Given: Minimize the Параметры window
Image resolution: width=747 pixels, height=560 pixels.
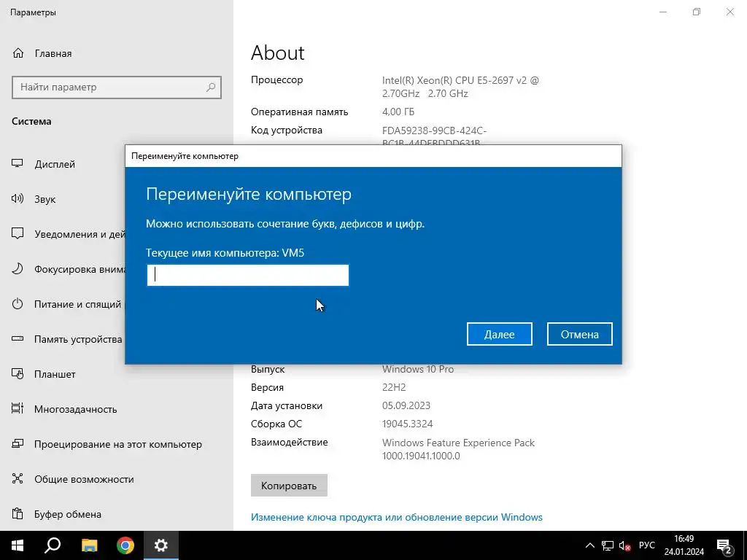Looking at the screenshot, I should pos(663,12).
